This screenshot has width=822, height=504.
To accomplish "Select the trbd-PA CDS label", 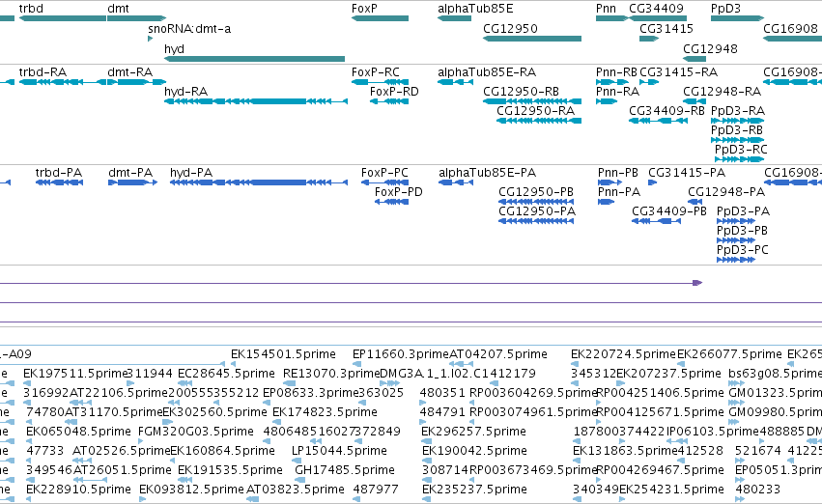I will (59, 173).
